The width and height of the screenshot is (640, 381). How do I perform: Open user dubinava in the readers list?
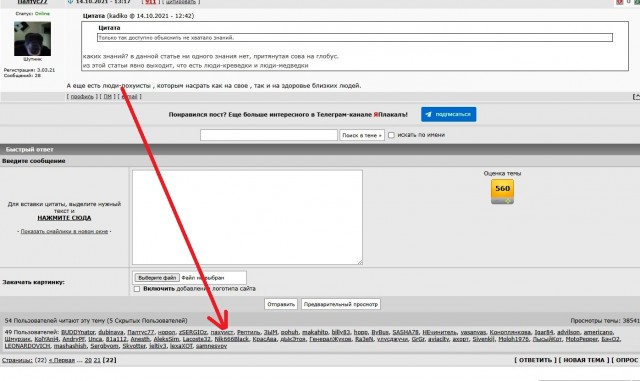click(111, 332)
